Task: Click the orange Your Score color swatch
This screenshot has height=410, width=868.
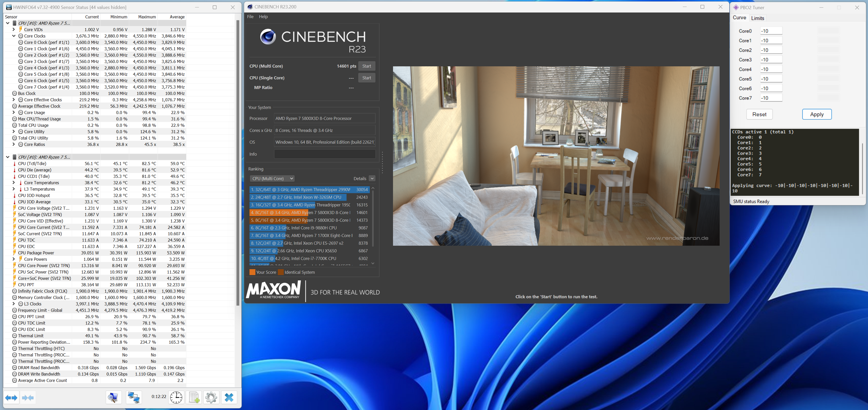Action: (x=252, y=272)
